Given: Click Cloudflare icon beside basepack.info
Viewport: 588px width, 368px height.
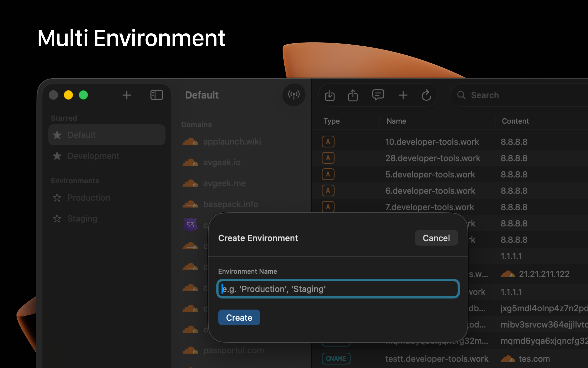Looking at the screenshot, I should pyautogui.click(x=190, y=204).
